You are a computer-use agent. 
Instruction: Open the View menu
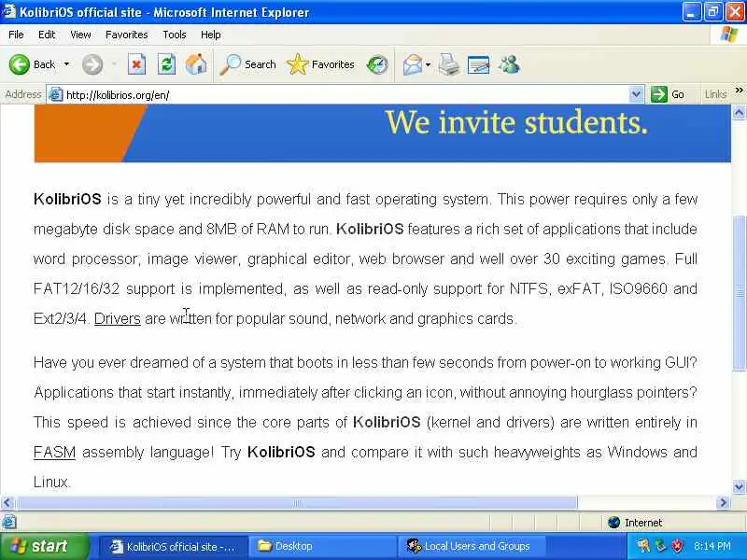[x=80, y=35]
